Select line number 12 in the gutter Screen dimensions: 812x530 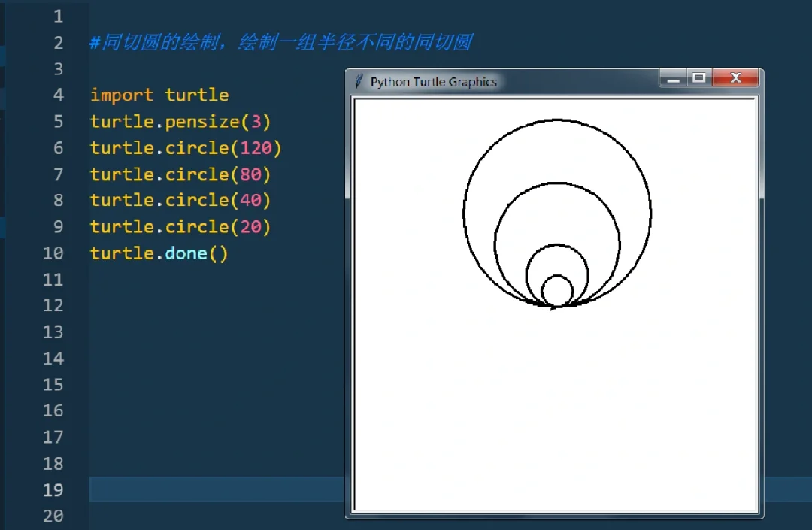53,305
